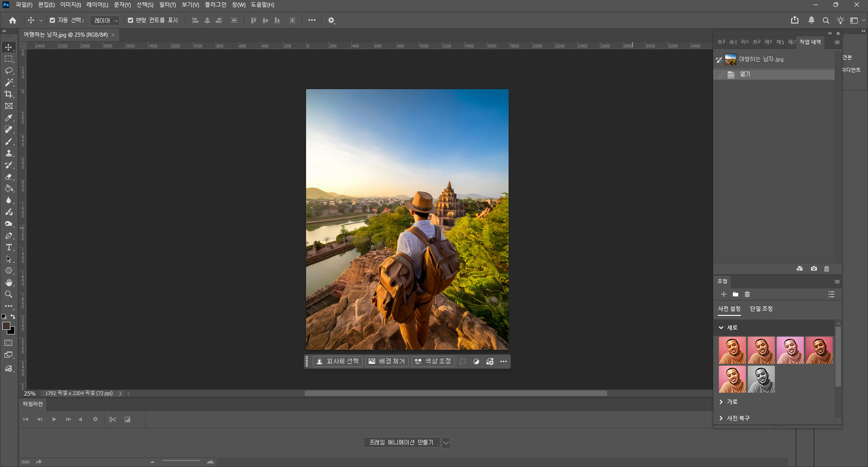Expand the 가로 presets group
Viewport: 868px width, 467px height.
[x=721, y=402]
